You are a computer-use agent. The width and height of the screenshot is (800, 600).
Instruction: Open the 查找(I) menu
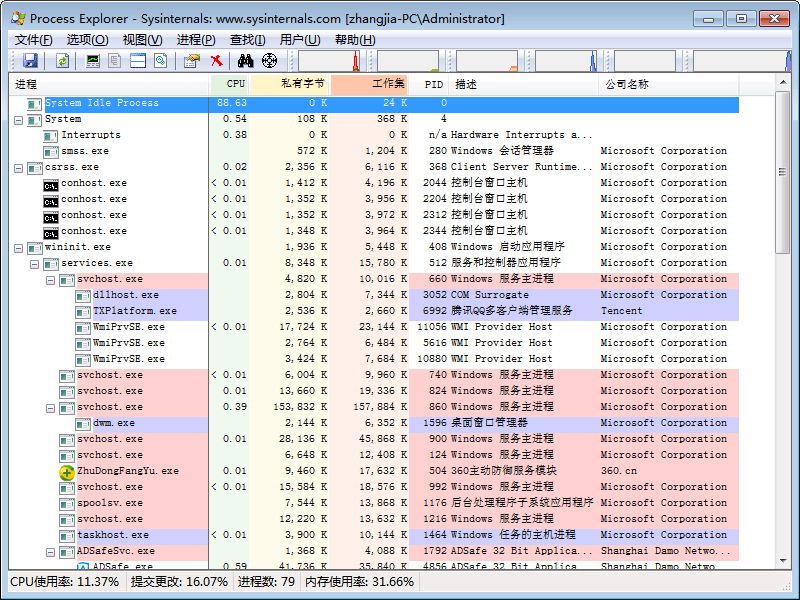point(247,40)
